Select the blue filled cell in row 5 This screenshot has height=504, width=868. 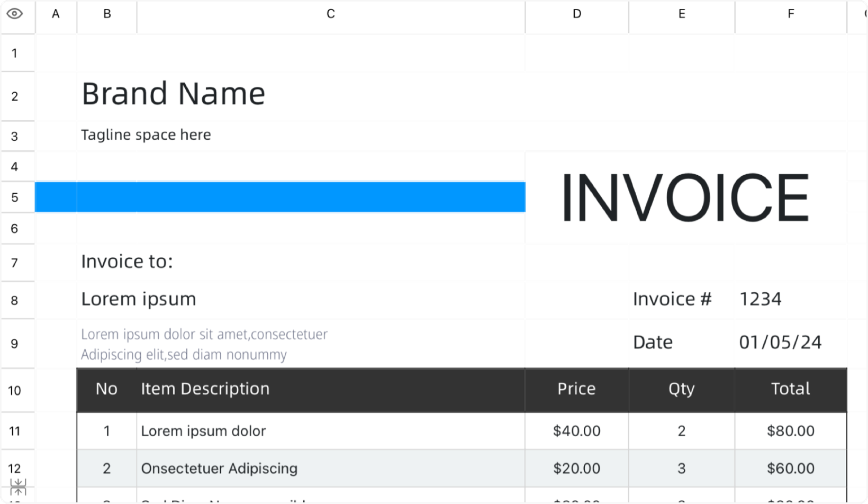[x=281, y=197]
